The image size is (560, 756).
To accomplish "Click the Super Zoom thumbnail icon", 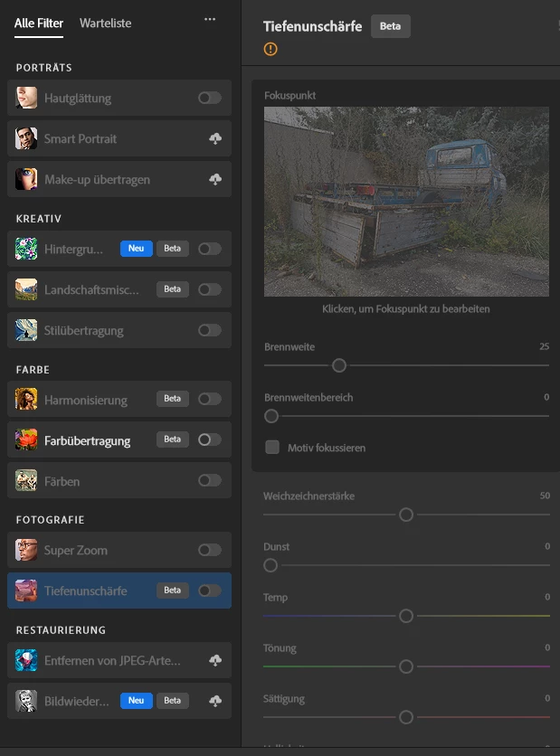I will tap(26, 550).
